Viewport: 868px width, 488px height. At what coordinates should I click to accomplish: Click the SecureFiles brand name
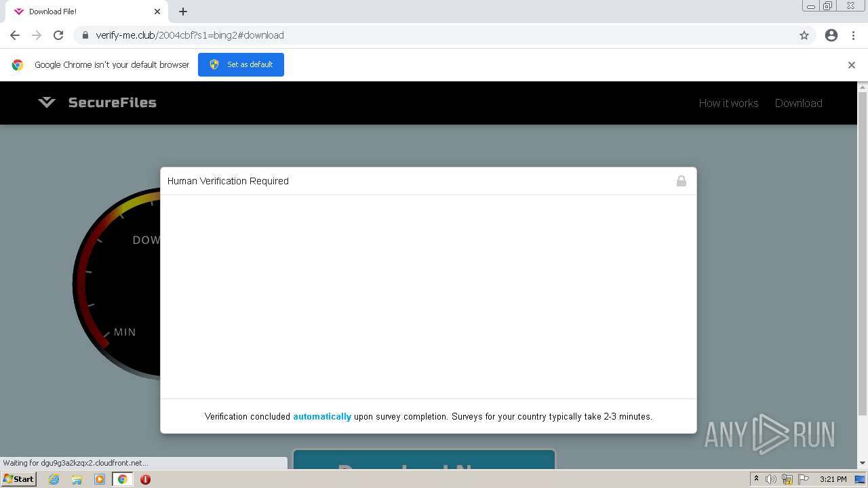113,102
